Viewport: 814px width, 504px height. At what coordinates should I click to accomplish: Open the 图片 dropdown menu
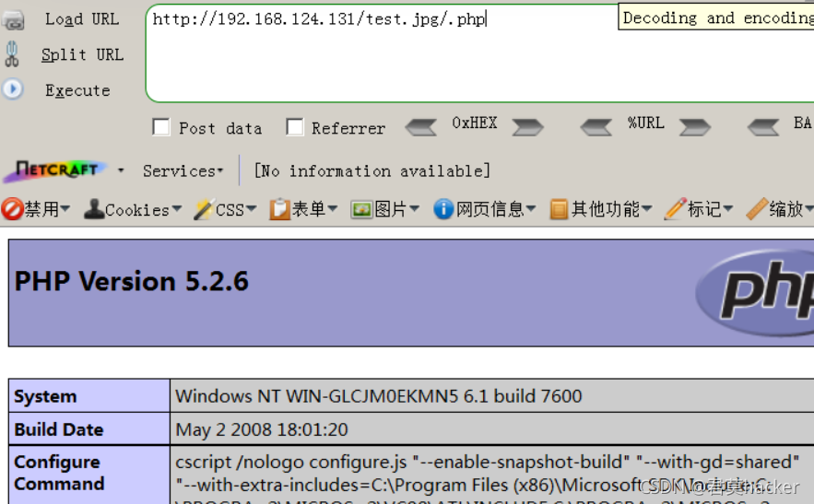pyautogui.click(x=414, y=208)
